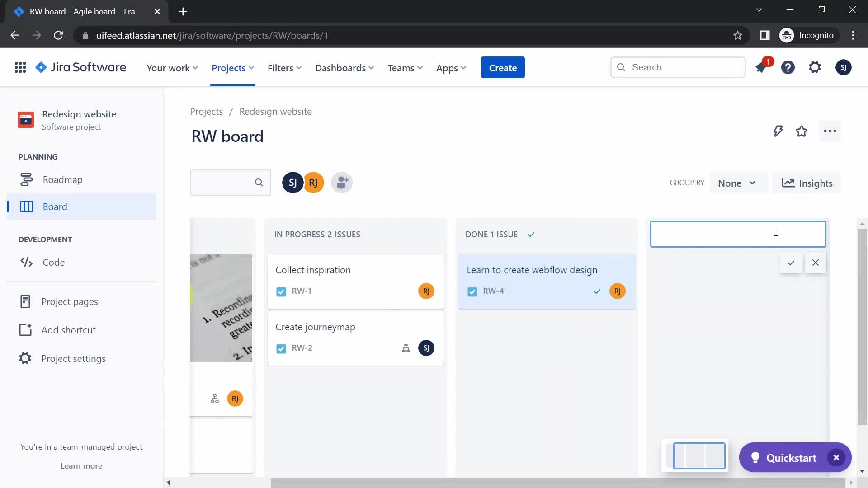
Task: Click the star/favorite board icon
Action: tap(802, 131)
